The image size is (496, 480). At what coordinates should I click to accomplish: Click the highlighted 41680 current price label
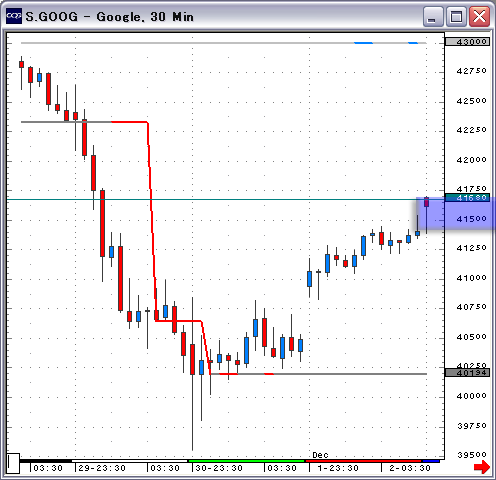click(467, 197)
